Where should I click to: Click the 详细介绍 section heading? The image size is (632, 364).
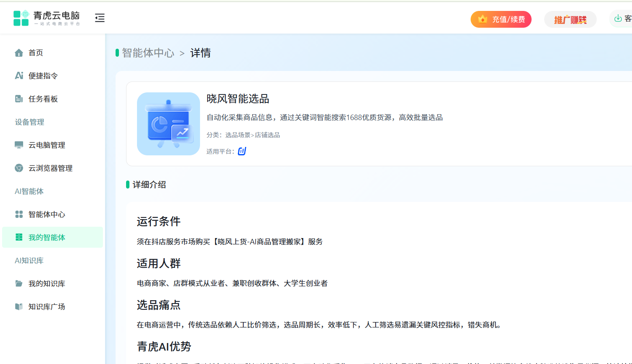[x=149, y=185]
